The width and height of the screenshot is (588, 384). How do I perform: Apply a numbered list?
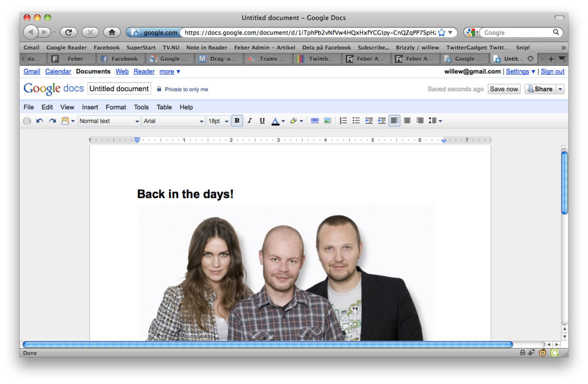(x=343, y=121)
